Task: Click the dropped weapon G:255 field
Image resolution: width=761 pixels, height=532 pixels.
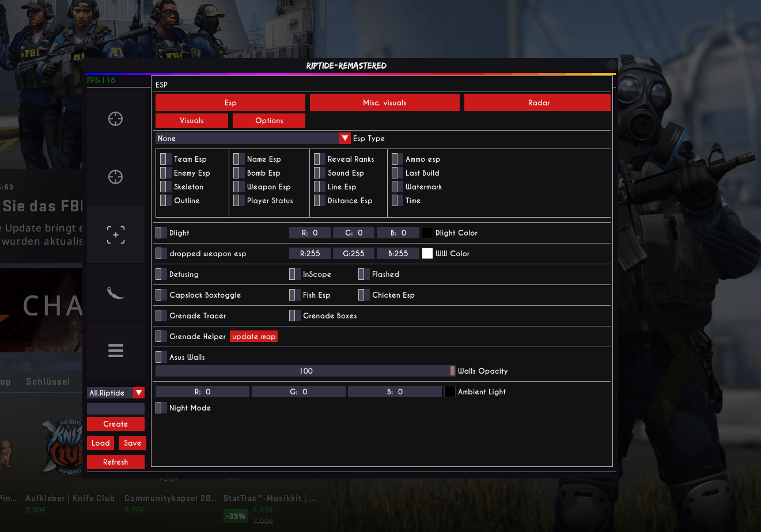Action: pyautogui.click(x=354, y=253)
